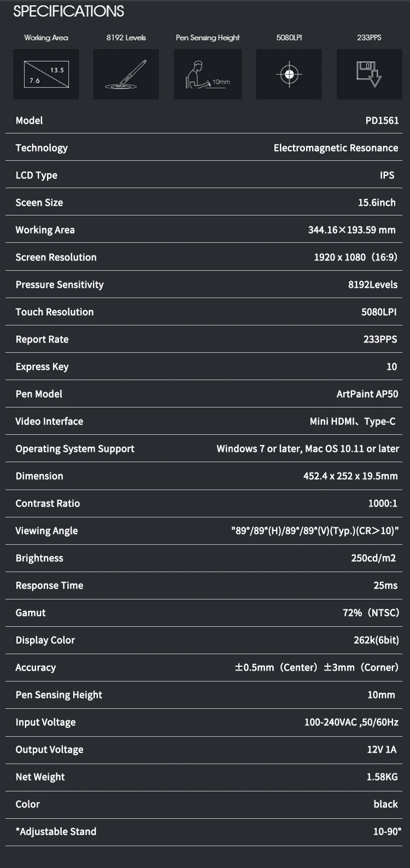
Task: Click the "Pen Sensing Height" icon caption
Action: 208,38
